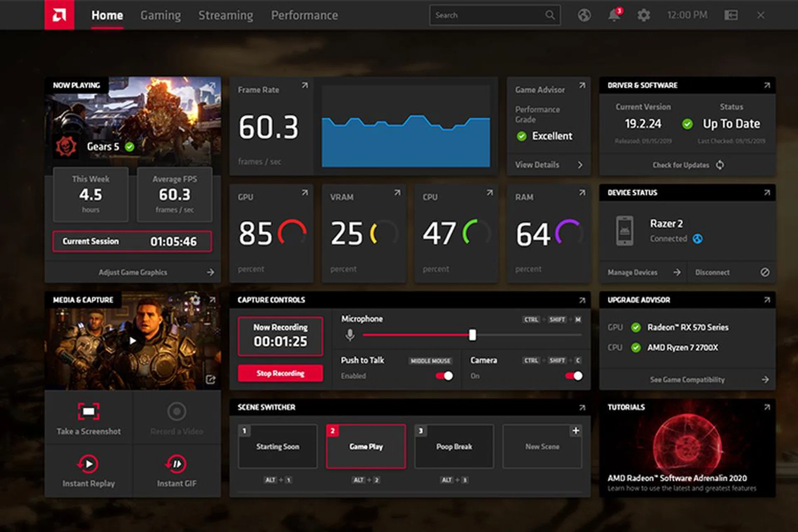Expand the GPU metric tile

coord(305,192)
